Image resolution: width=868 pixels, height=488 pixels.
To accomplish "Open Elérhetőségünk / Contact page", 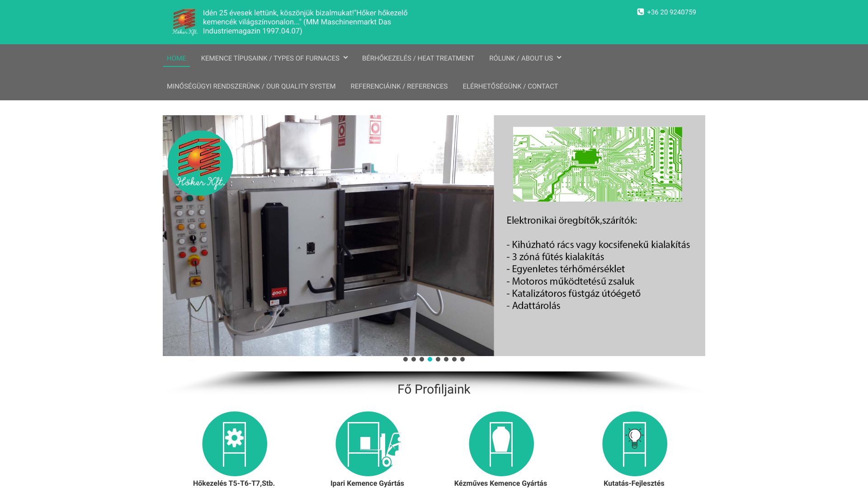I will click(510, 86).
